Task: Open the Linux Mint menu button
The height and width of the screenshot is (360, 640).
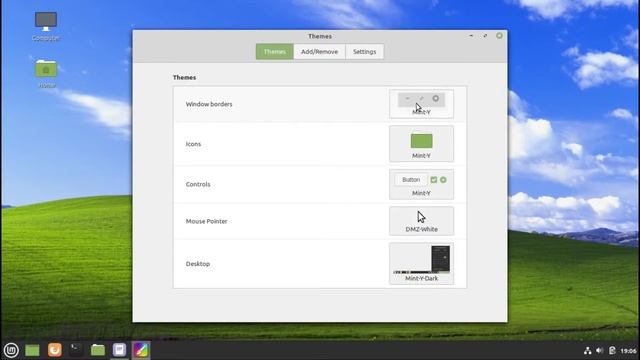Action: tap(11, 350)
